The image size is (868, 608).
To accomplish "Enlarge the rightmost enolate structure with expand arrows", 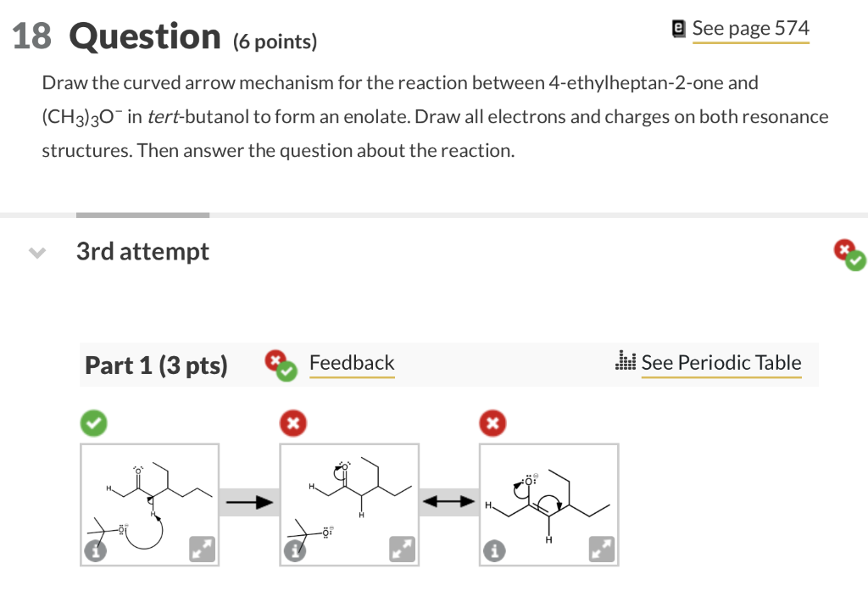I will tap(602, 549).
